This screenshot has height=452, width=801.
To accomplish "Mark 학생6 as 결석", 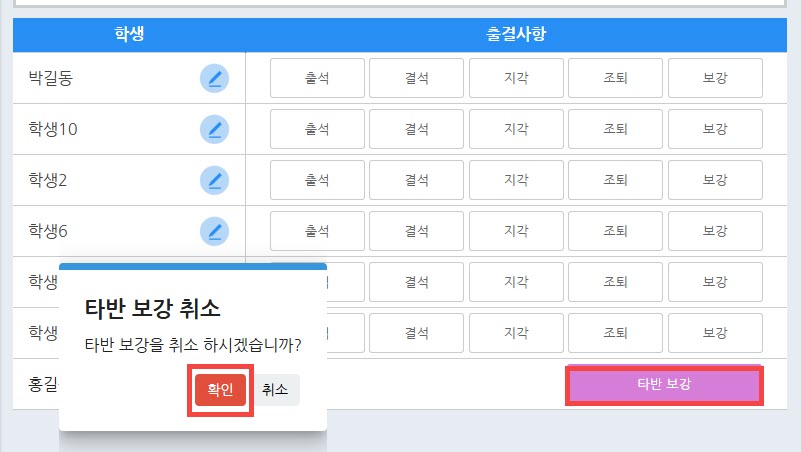I will pyautogui.click(x=416, y=231).
